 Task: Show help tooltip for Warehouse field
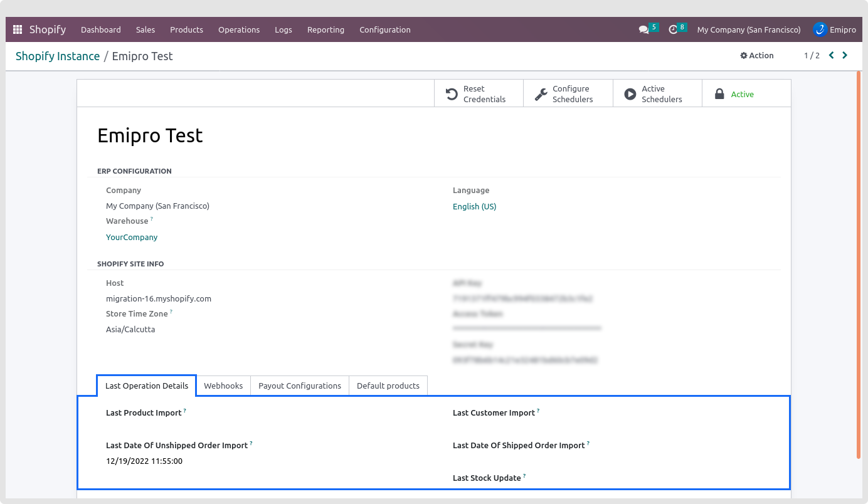[x=152, y=219]
